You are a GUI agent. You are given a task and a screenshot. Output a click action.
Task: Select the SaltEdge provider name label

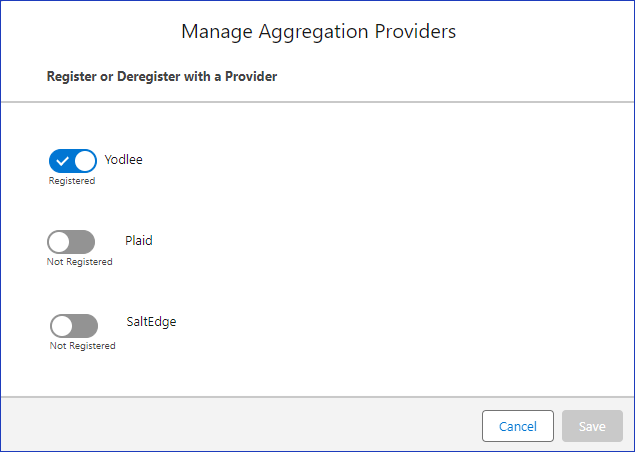151,322
